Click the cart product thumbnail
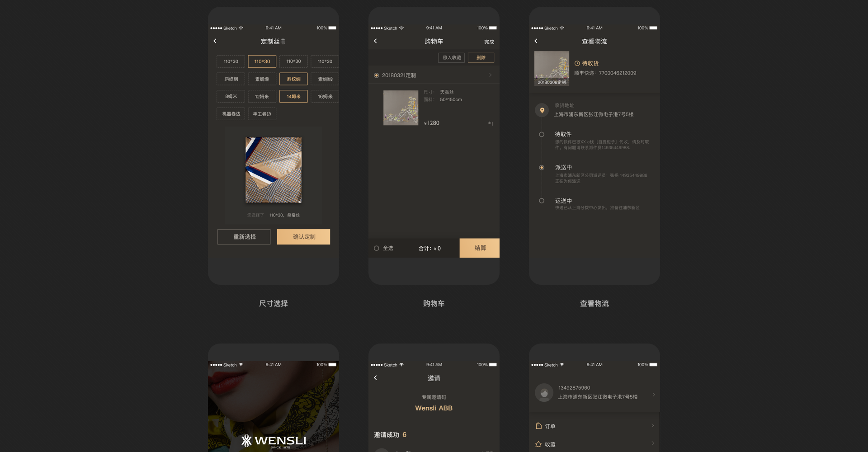Screen dimensions: 868x452 point(401,108)
